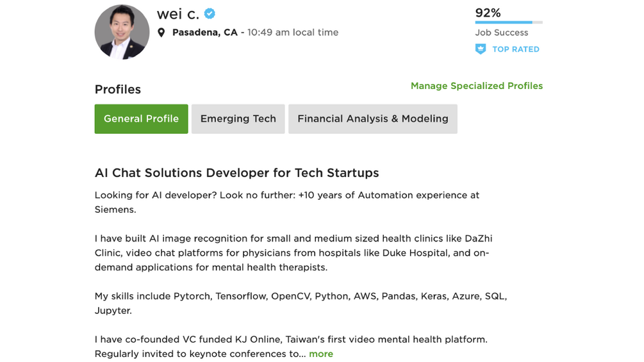Viewport: 644px width, 362px height.
Task: Click the name wei c.
Action: pos(178,14)
